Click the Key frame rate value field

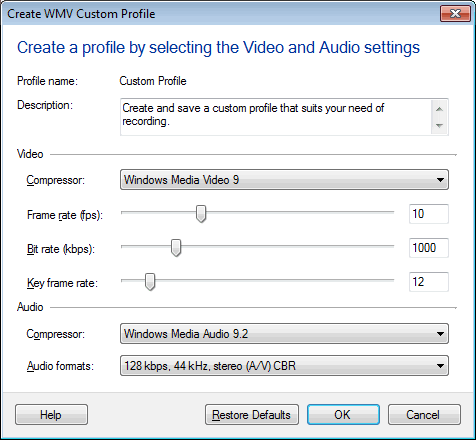[429, 282]
